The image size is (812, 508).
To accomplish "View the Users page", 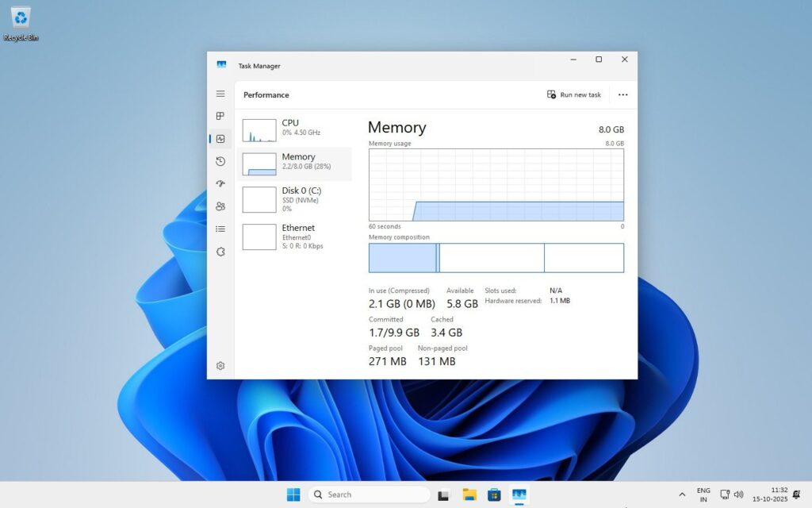I will (220, 206).
